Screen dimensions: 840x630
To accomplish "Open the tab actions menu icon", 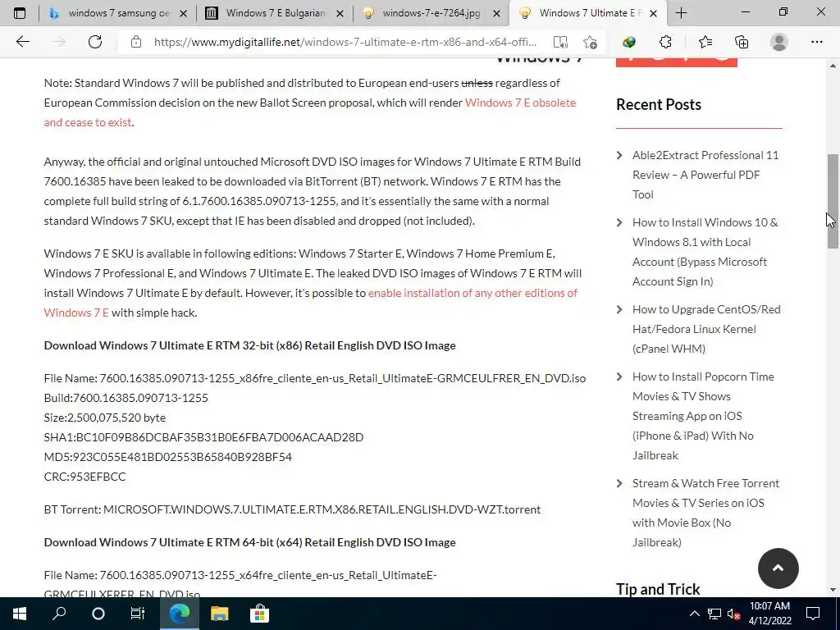I will point(20,13).
